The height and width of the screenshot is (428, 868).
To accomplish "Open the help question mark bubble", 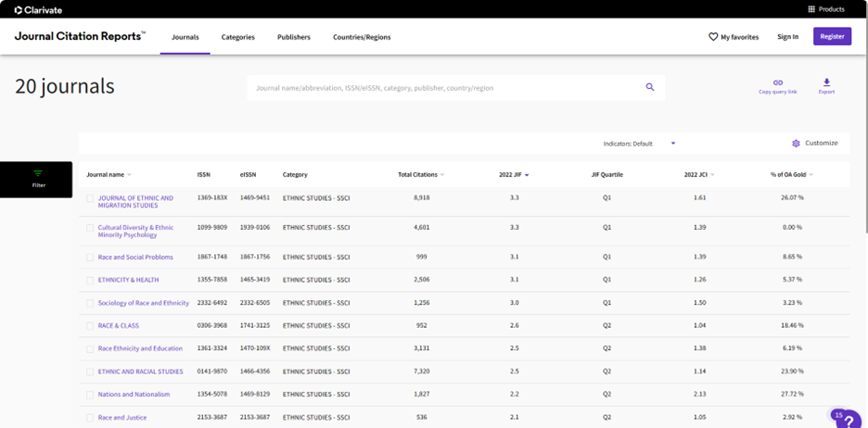I will coord(850,420).
